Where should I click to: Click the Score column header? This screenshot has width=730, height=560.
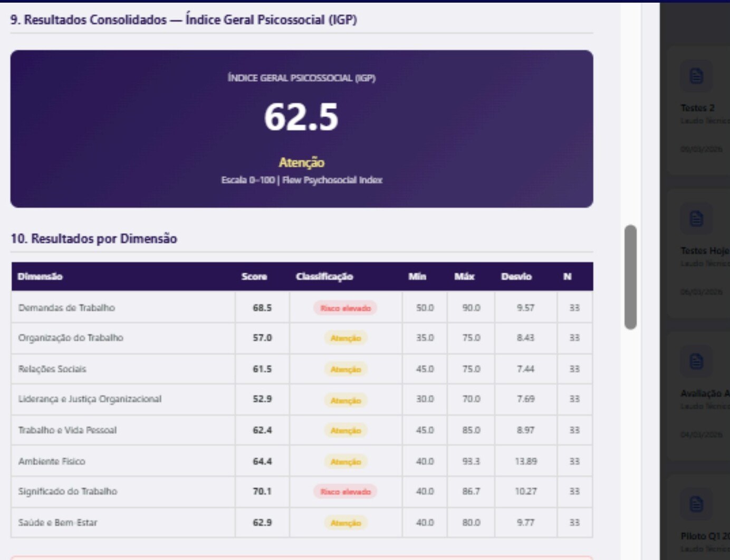[254, 276]
